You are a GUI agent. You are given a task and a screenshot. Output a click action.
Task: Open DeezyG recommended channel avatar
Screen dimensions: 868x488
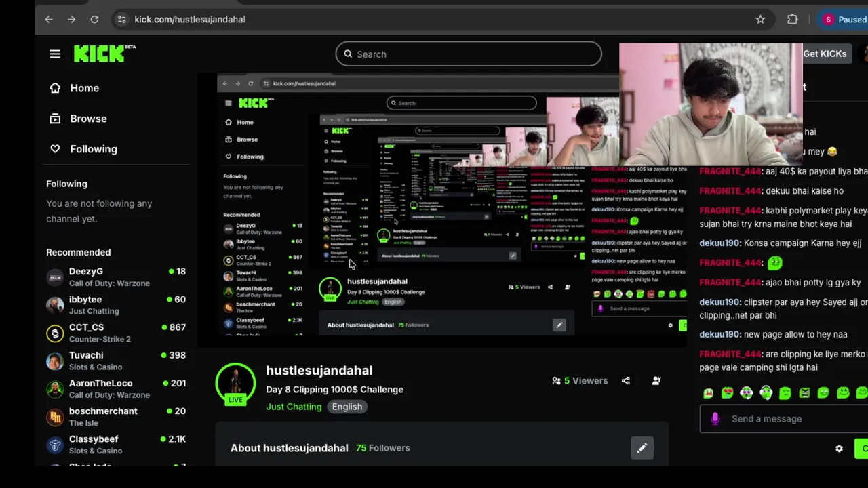coord(55,277)
